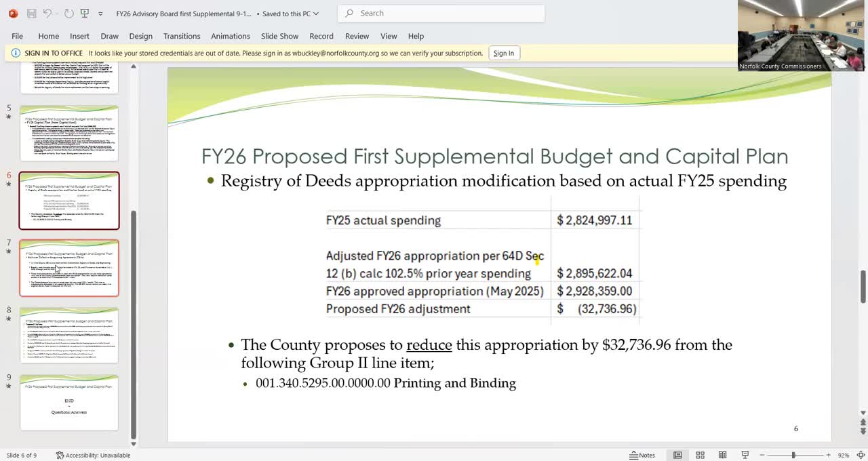Click the $ 2,928,359.00 table cell

595,291
